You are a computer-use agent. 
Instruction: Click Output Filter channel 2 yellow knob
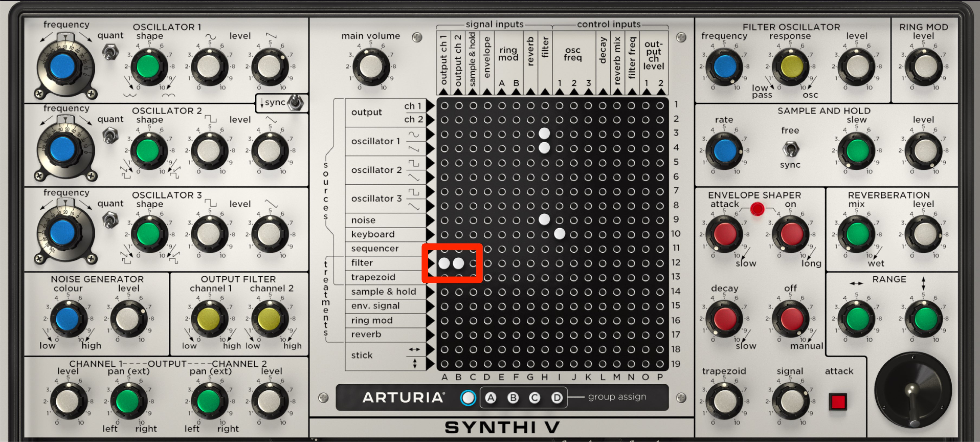coord(269,318)
